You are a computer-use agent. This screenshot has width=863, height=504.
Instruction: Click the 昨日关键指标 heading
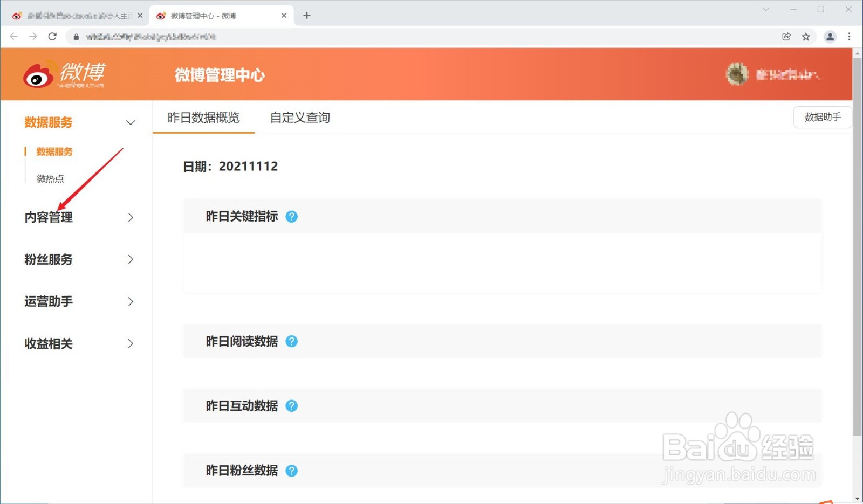pyautogui.click(x=242, y=217)
